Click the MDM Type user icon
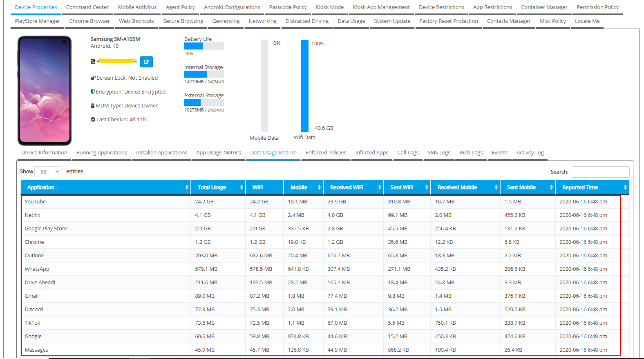The height and width of the screenshot is (359, 644). point(93,105)
